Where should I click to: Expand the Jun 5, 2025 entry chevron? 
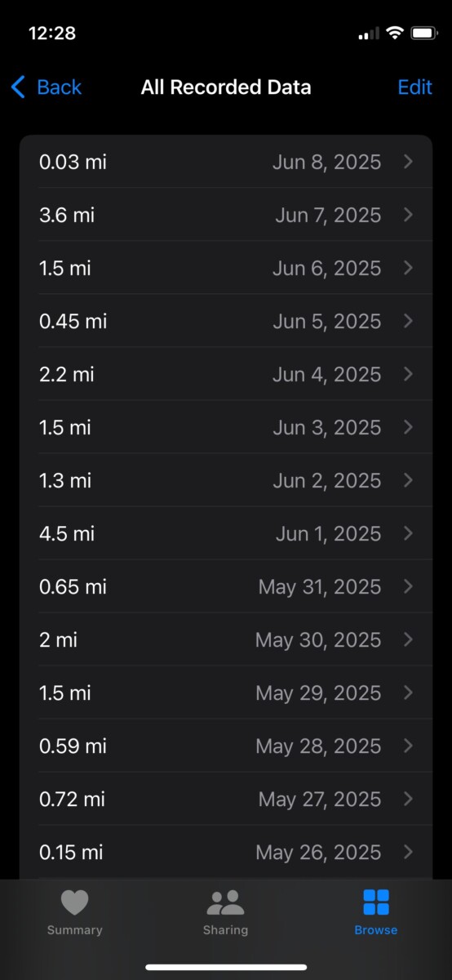(409, 321)
